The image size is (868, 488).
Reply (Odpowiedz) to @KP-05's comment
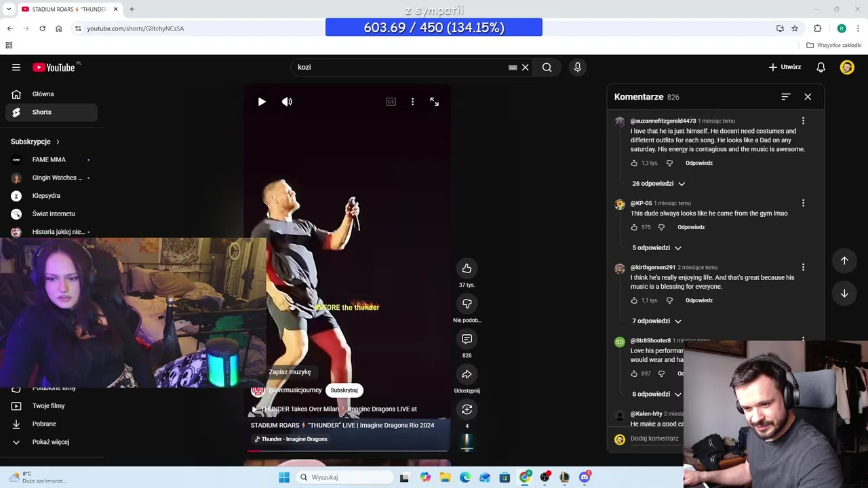click(x=691, y=228)
